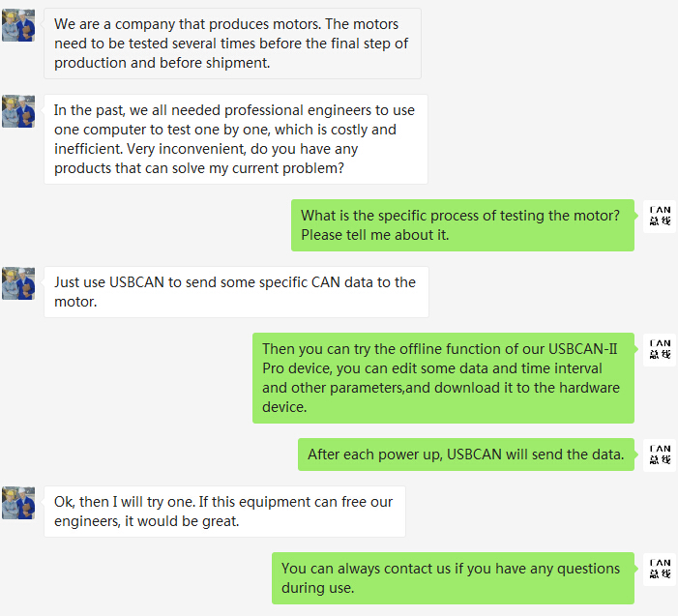The image size is (678, 616).
Task: Select the "We are a company that produces motors" message
Action: click(232, 44)
